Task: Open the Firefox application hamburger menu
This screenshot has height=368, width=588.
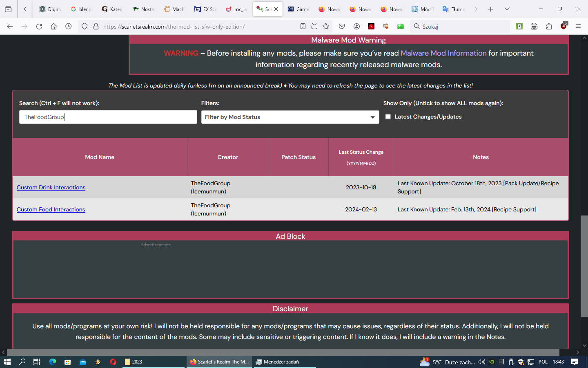Action: click(x=578, y=26)
